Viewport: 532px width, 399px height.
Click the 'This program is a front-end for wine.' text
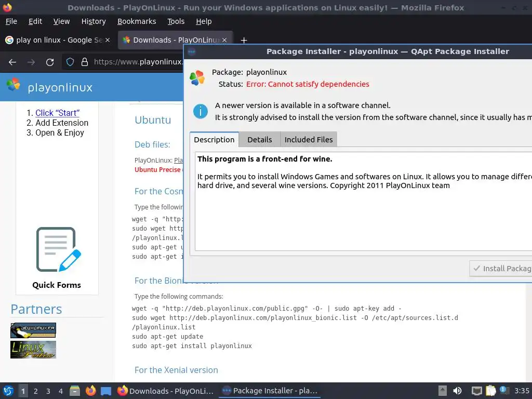point(264,159)
